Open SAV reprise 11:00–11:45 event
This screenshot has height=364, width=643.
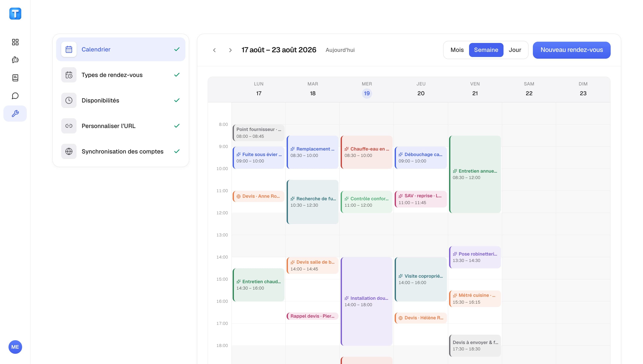[421, 199]
